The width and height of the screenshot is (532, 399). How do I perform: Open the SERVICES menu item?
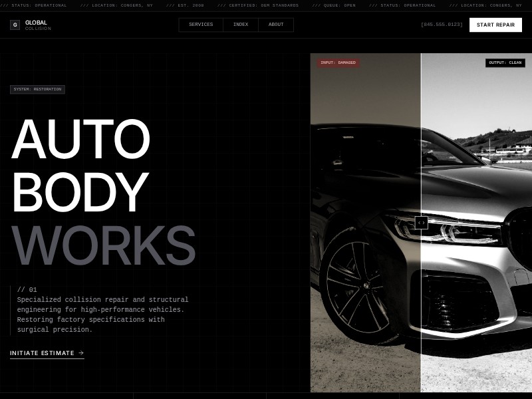tap(200, 25)
